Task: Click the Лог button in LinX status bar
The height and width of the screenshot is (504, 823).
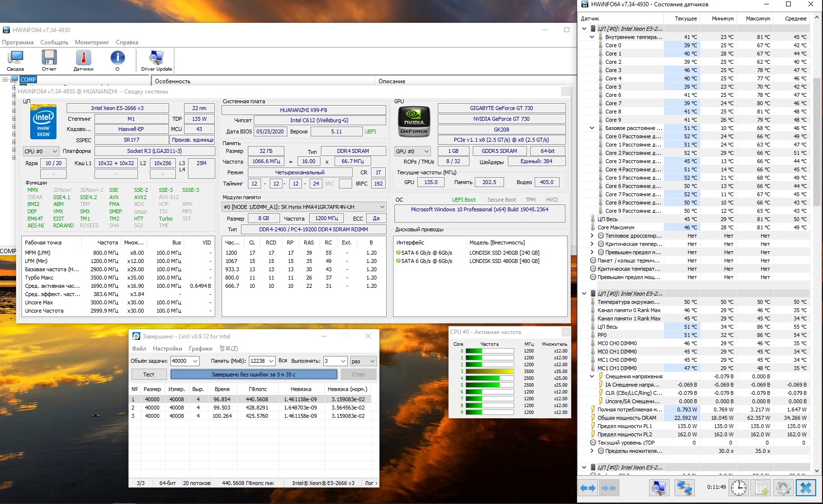Action: (x=371, y=483)
